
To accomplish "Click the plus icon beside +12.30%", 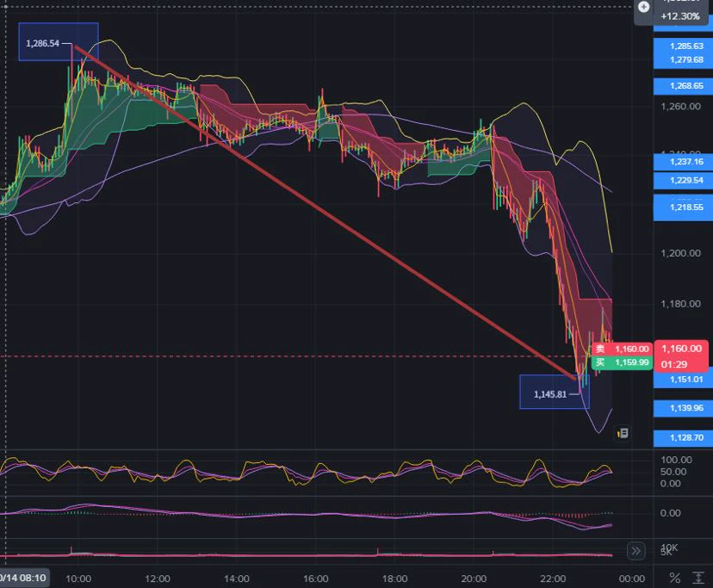I will [x=643, y=7].
